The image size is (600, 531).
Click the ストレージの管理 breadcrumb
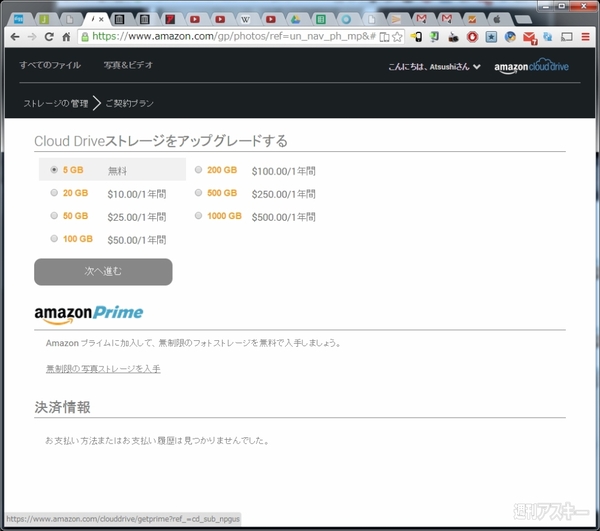click(56, 103)
